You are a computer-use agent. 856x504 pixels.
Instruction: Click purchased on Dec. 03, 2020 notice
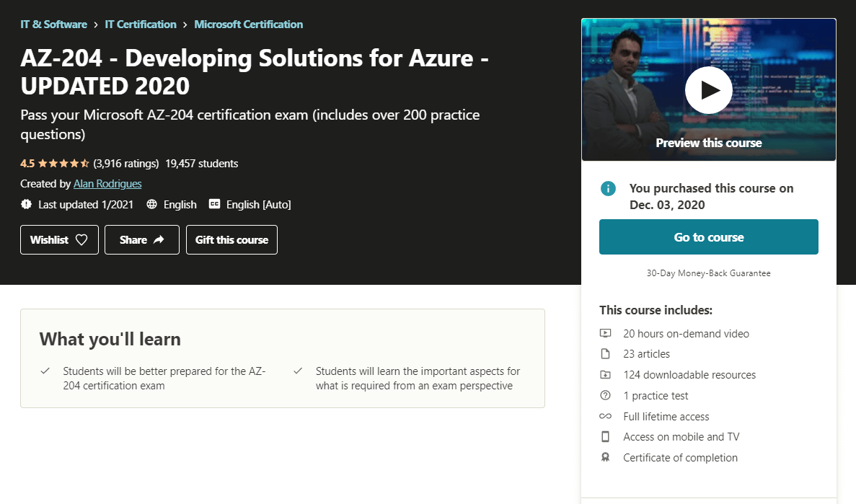pyautogui.click(x=711, y=197)
